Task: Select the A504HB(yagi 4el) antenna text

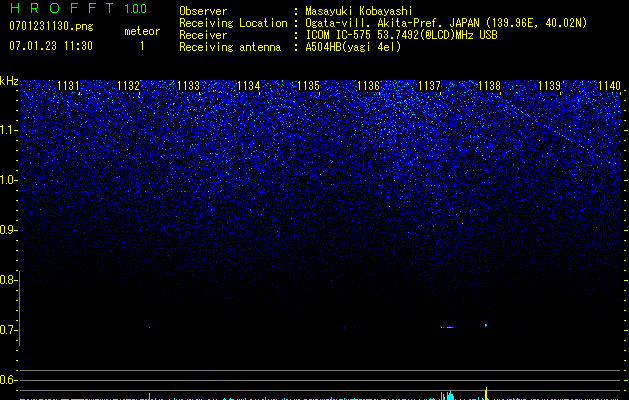Action: click(353, 47)
